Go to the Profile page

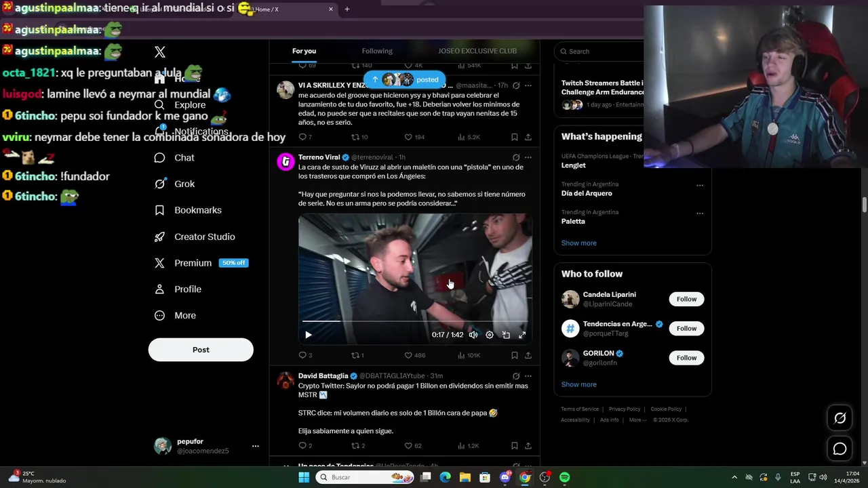[x=178, y=289]
